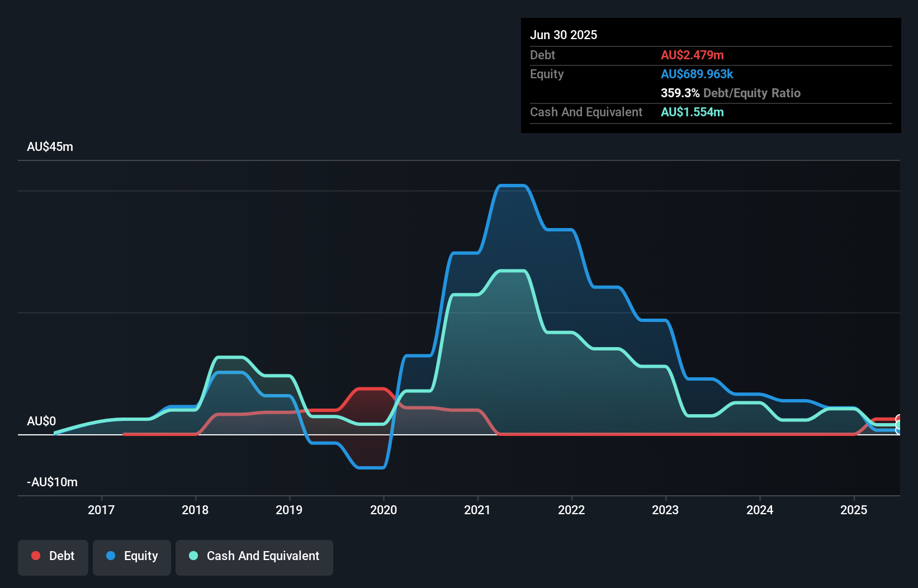Image resolution: width=918 pixels, height=588 pixels.
Task: Toggle the Cash And Equivalent series visibility
Action: coord(254,556)
